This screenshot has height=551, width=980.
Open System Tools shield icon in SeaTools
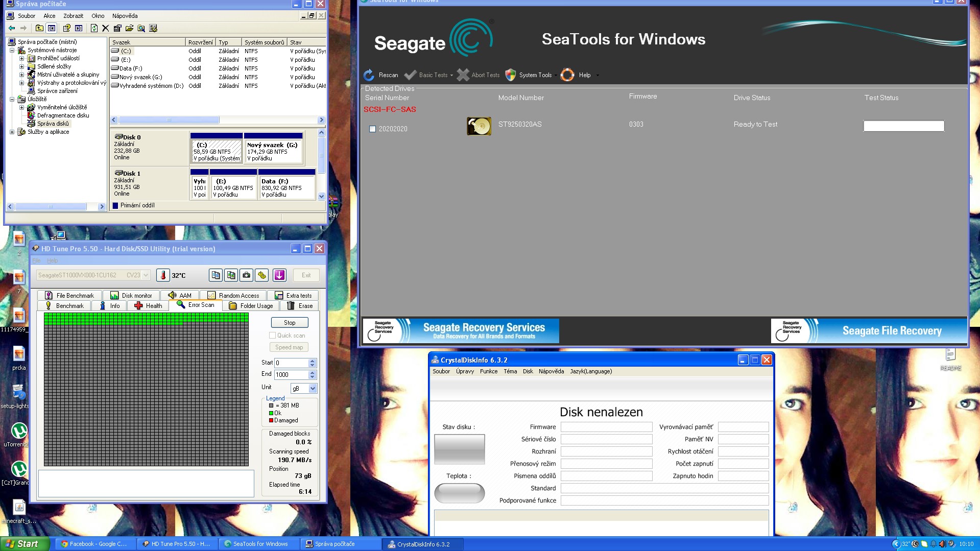pos(511,75)
